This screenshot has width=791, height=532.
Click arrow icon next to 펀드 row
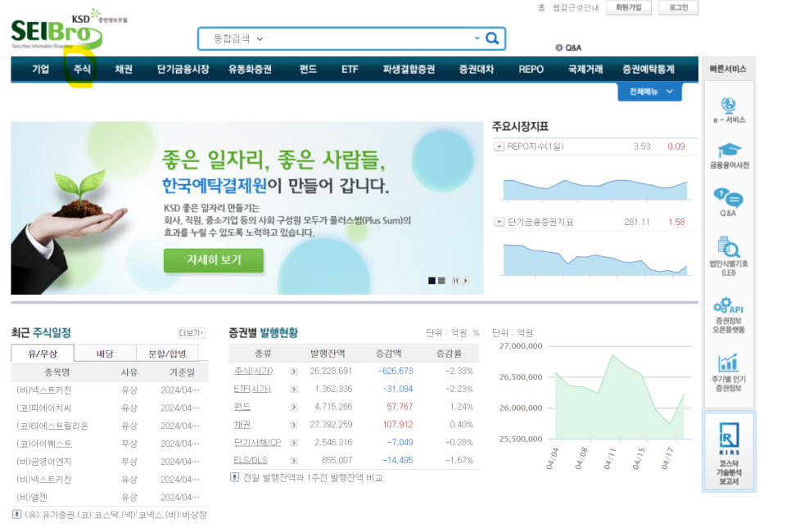tap(294, 407)
